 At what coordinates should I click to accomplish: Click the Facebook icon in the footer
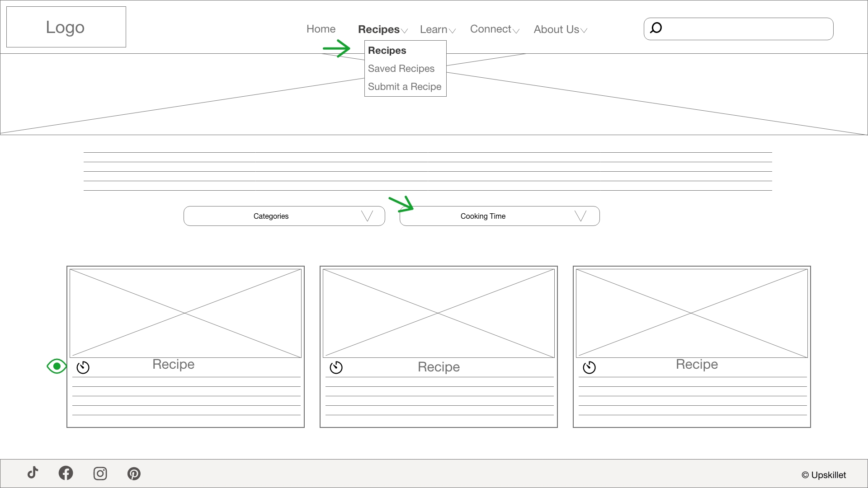point(66,473)
